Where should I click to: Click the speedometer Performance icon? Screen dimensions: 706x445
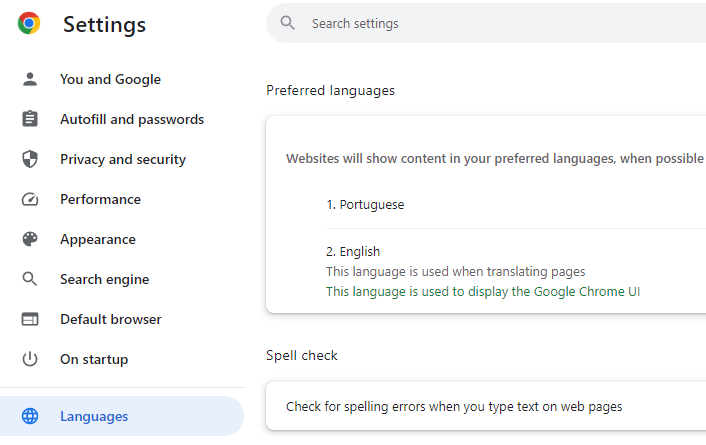[x=30, y=199]
